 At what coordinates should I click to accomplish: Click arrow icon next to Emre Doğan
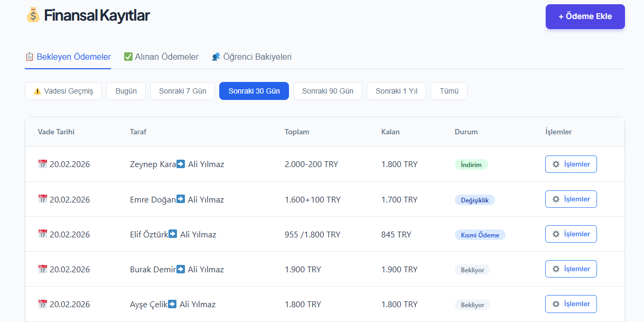coord(181,199)
